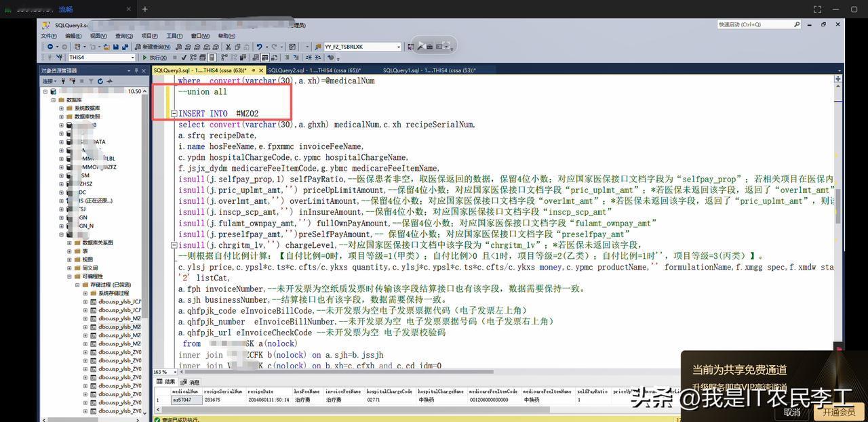Click the scissors cut icon
Image resolution: width=868 pixels, height=422 pixels.
coord(229,47)
